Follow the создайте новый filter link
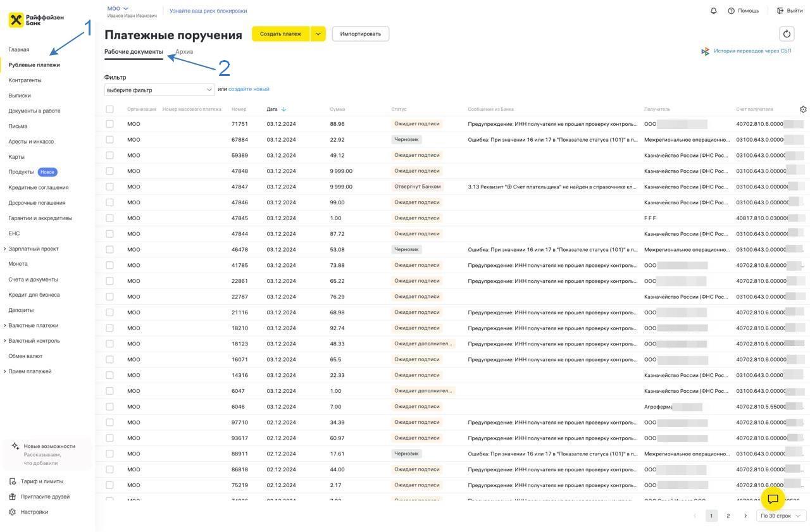The height and width of the screenshot is (532, 810). point(249,89)
